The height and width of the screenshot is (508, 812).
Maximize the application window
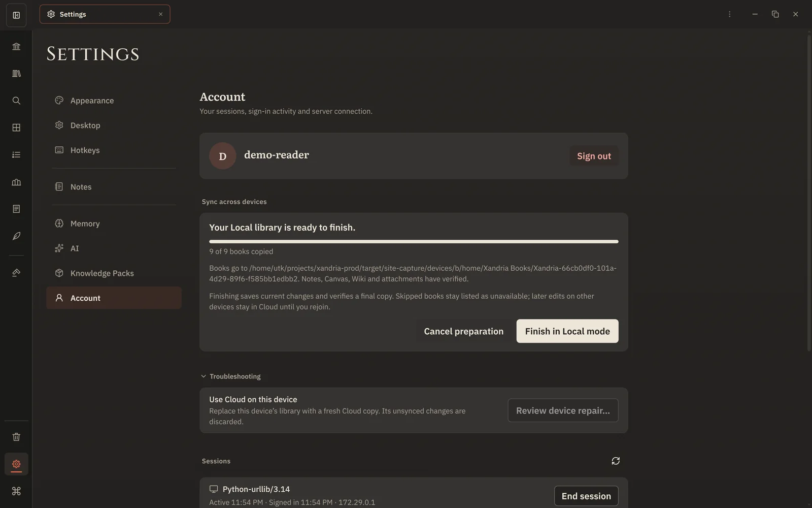coord(775,14)
